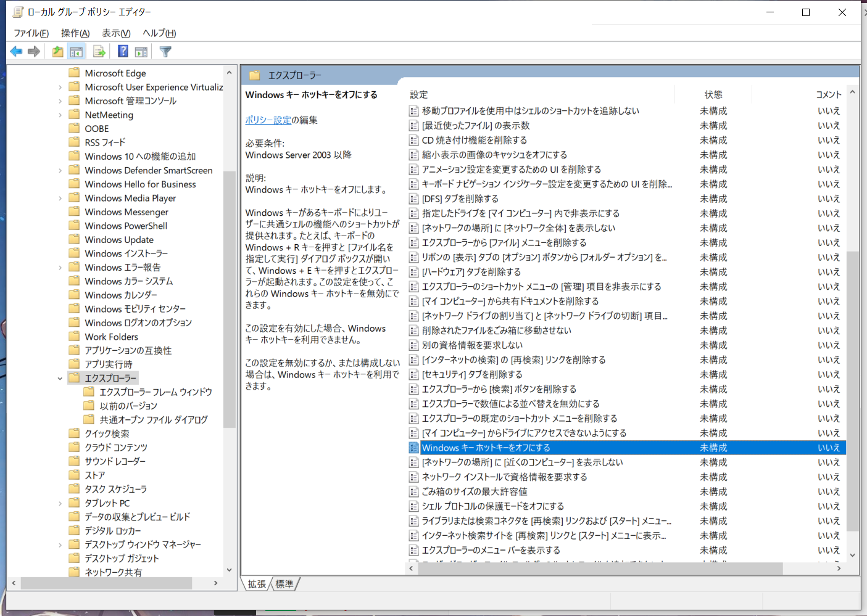Sort by the 状態 column header
Image resolution: width=867 pixels, height=616 pixels.
(x=713, y=94)
